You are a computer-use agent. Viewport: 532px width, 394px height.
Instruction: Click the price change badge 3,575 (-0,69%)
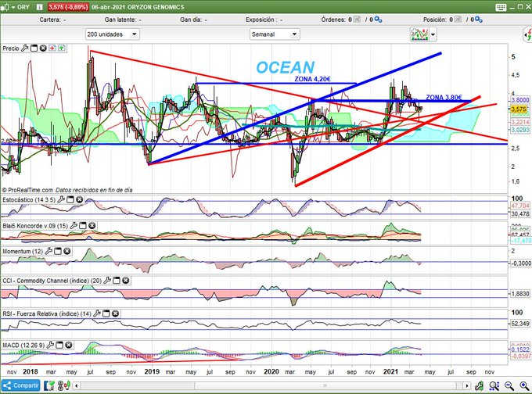68,7
